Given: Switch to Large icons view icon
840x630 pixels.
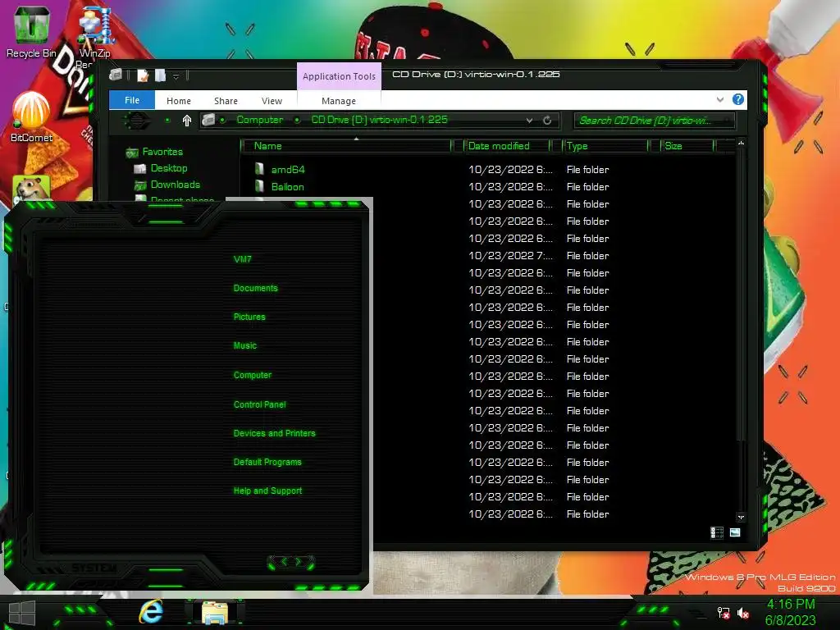Looking at the screenshot, I should (x=735, y=532).
